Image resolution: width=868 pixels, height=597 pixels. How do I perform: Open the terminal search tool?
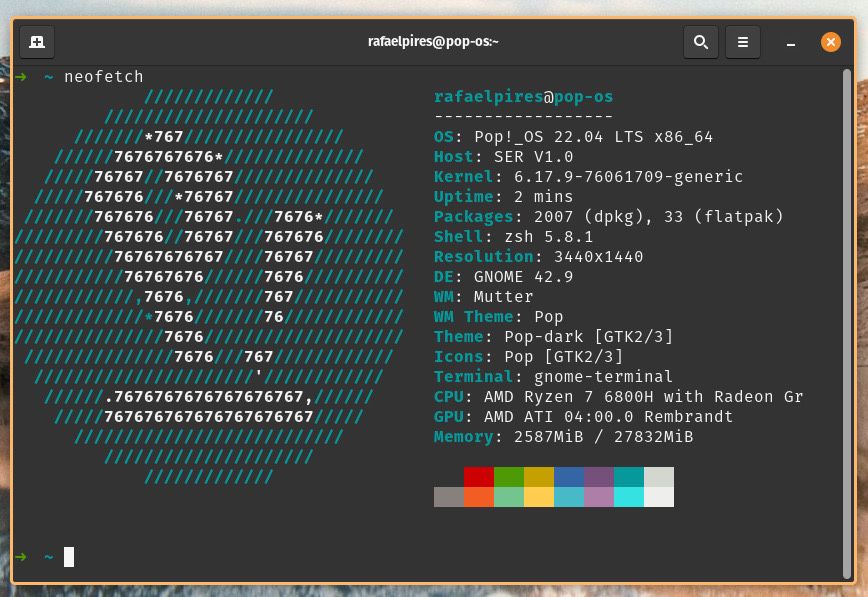(x=701, y=42)
